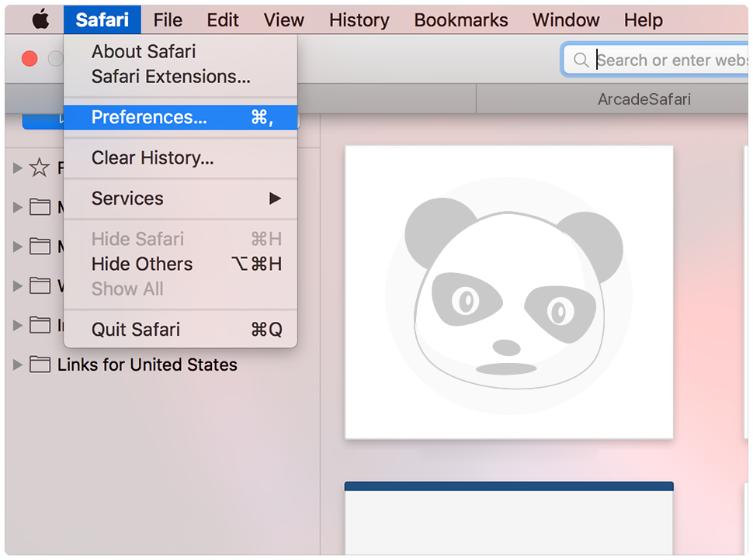Image resolution: width=753 pixels, height=560 pixels.
Task: Open the panda thumbnail site
Action: tap(509, 292)
